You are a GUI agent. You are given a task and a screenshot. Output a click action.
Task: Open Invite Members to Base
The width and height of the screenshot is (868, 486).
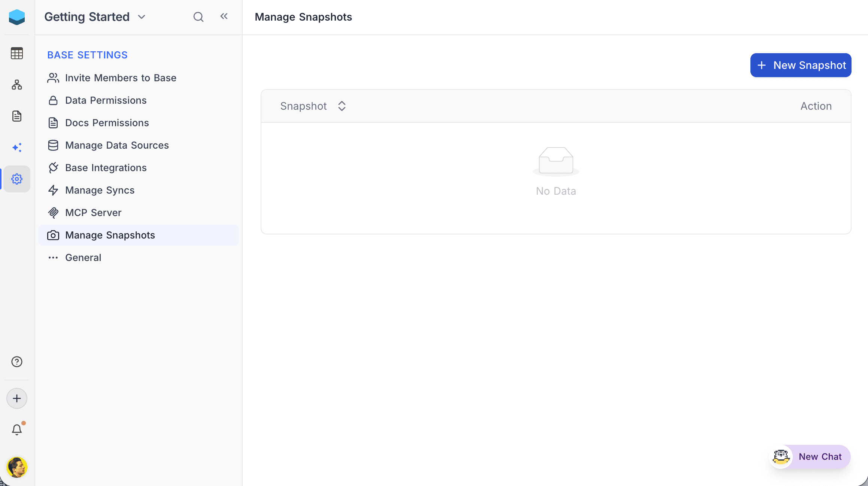point(121,78)
